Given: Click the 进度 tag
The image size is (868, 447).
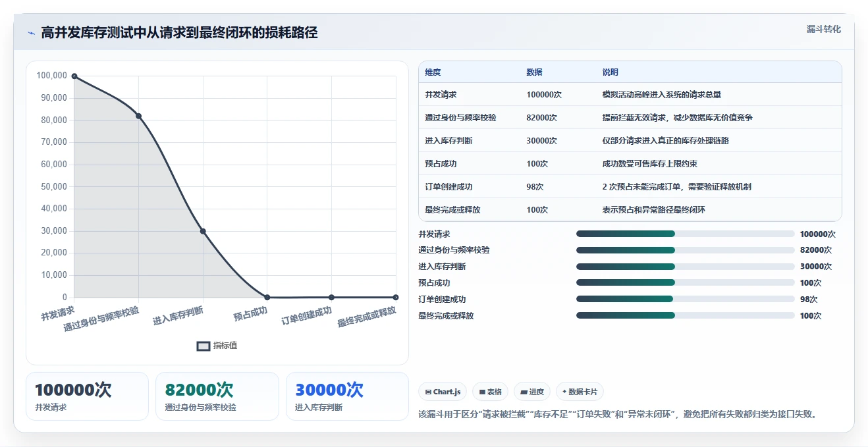Looking at the screenshot, I should [x=532, y=392].
